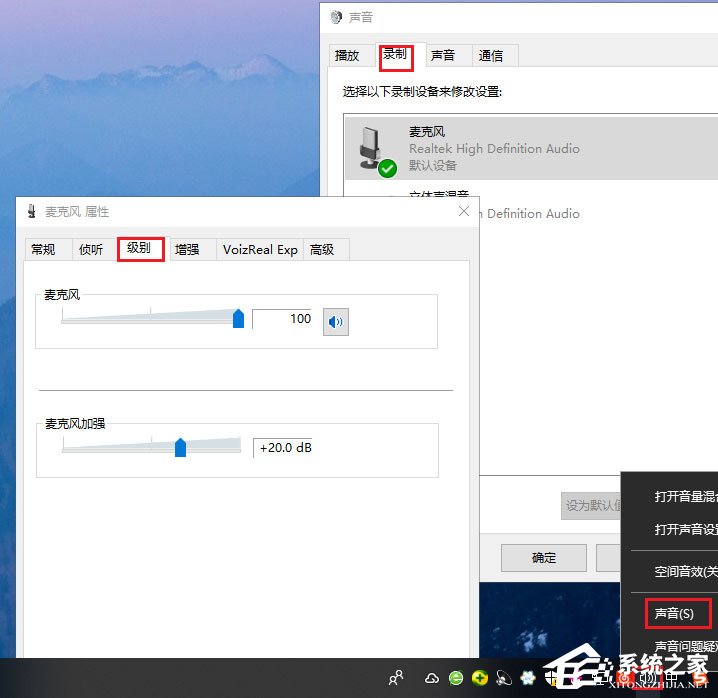Click the microphone level value field showing 100

(282, 319)
